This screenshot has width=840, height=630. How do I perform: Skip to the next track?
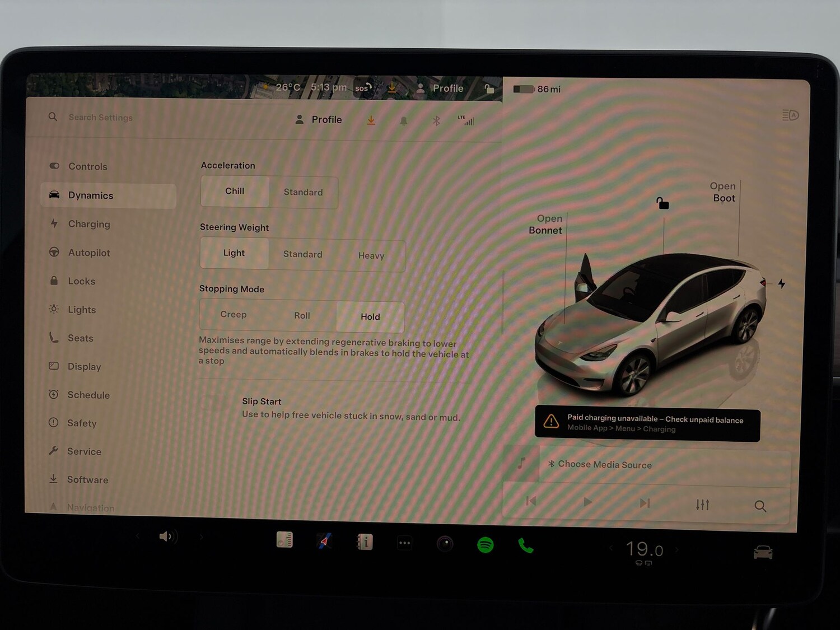point(645,503)
